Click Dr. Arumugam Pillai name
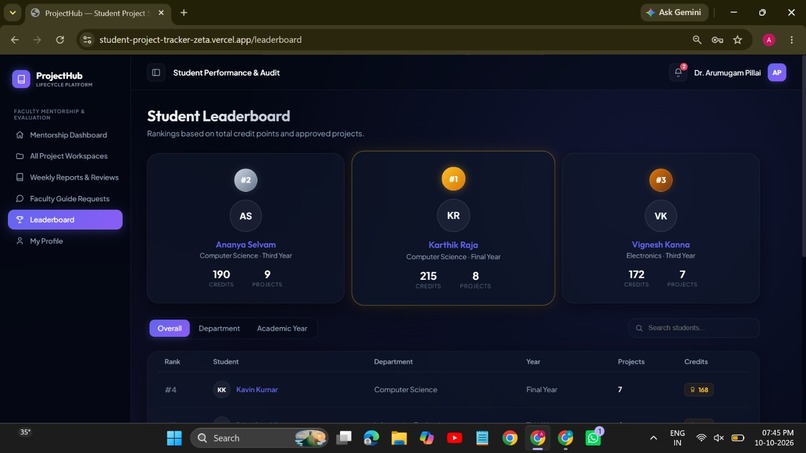This screenshot has width=806, height=453. point(727,73)
